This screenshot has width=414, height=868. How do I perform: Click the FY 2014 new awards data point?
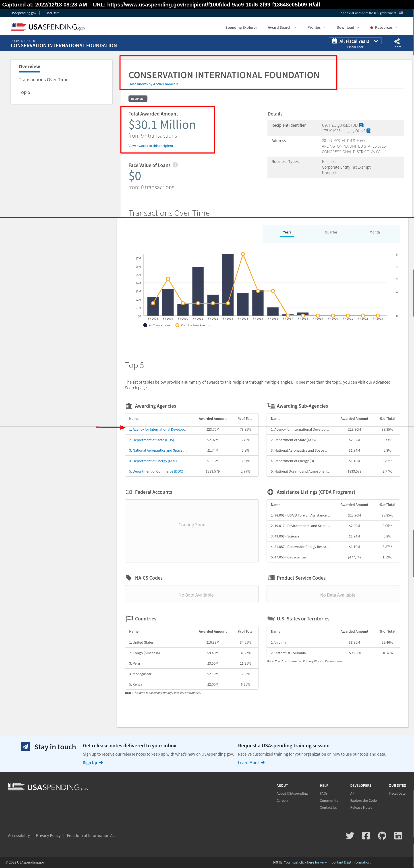tap(243, 254)
